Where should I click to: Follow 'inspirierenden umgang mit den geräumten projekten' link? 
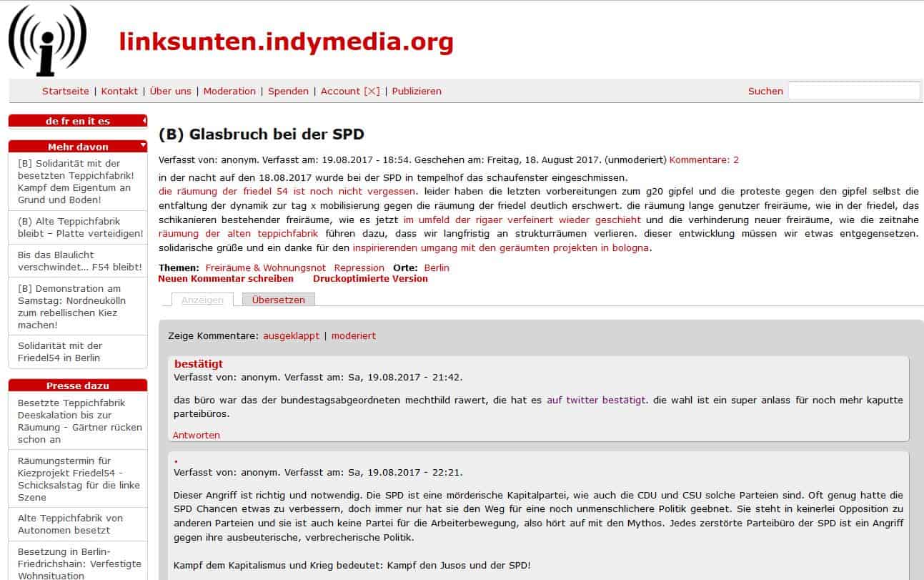[501, 248]
